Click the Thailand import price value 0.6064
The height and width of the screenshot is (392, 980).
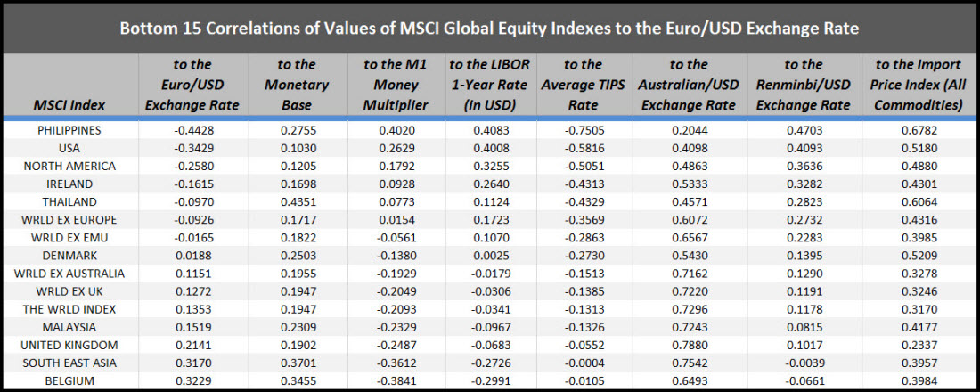tap(918, 201)
